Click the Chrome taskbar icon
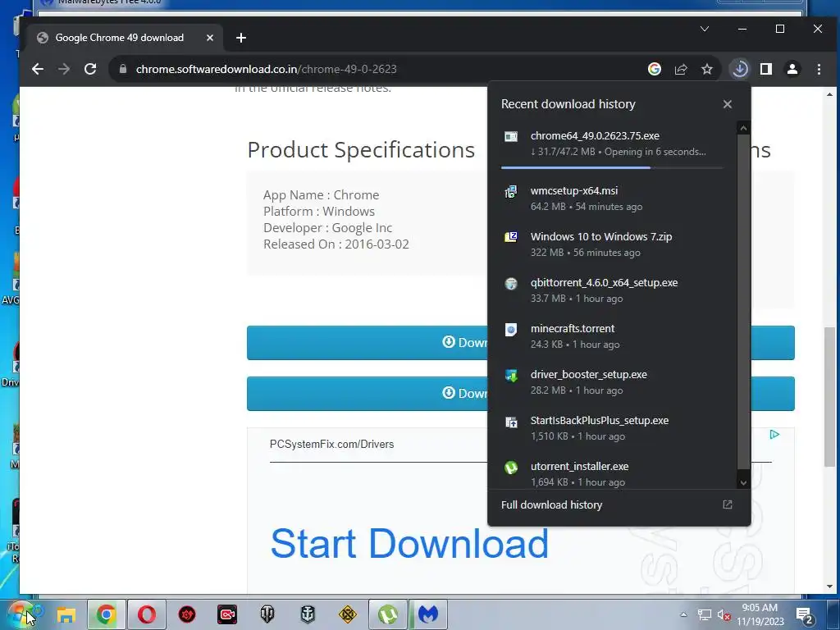Image resolution: width=840 pixels, height=630 pixels. pos(106,614)
